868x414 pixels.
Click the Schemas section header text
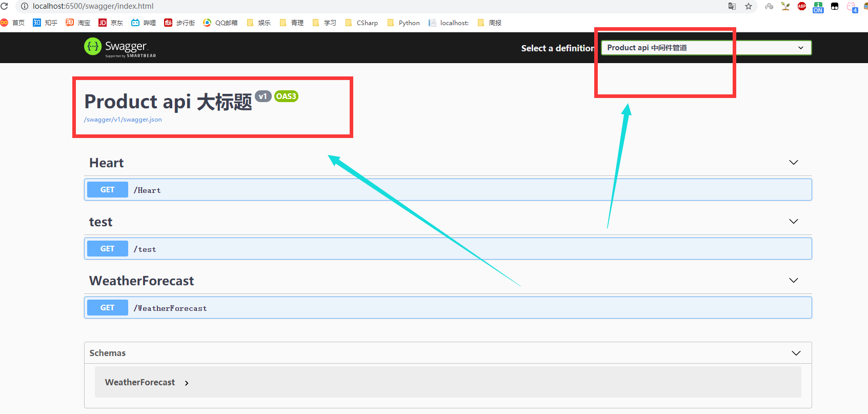click(107, 353)
